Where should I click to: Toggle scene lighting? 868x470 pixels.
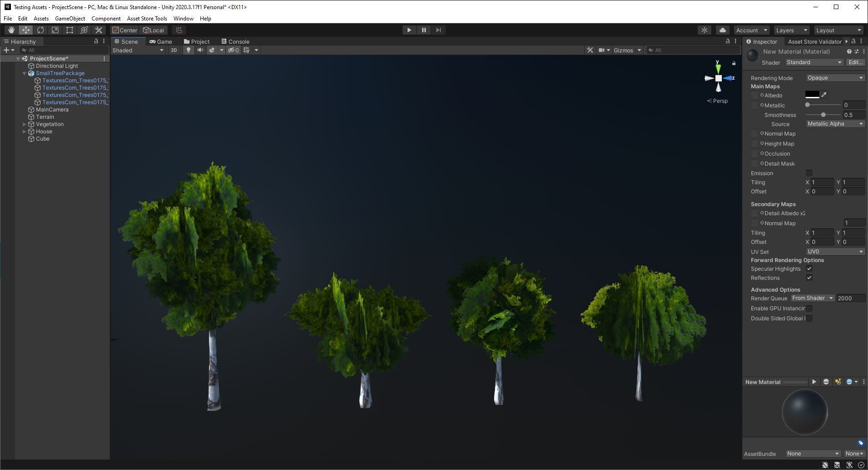(189, 50)
